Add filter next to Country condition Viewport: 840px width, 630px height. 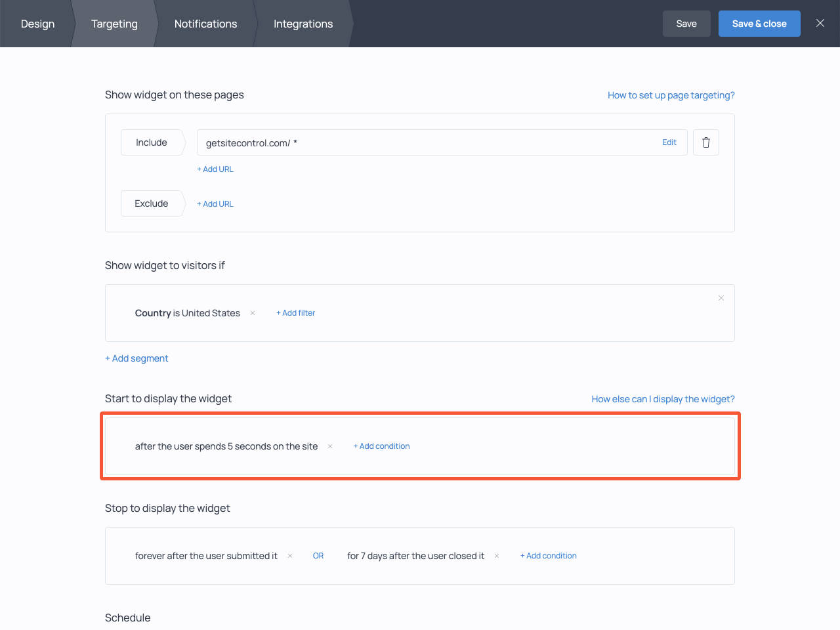(x=295, y=313)
